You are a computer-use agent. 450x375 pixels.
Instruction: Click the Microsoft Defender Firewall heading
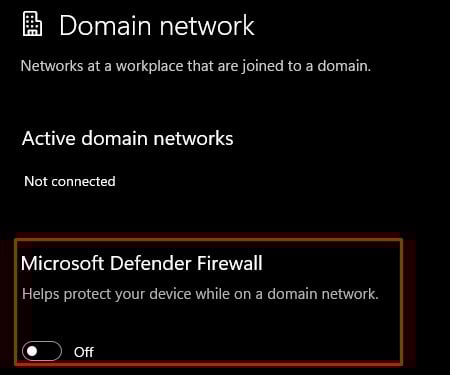click(x=142, y=263)
